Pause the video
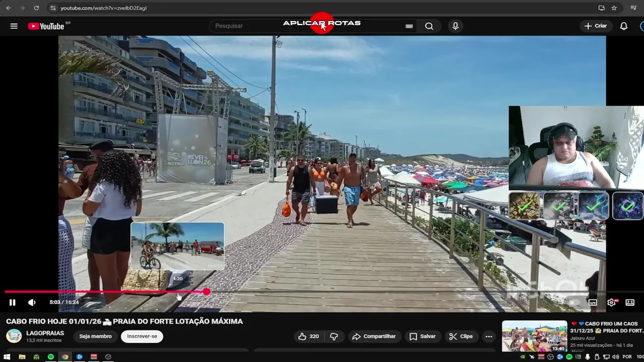 tap(13, 302)
